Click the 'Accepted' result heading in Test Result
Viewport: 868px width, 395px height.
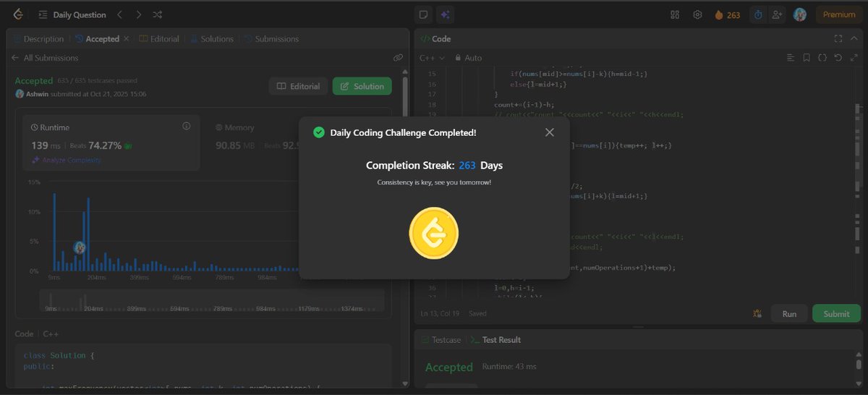click(x=449, y=368)
